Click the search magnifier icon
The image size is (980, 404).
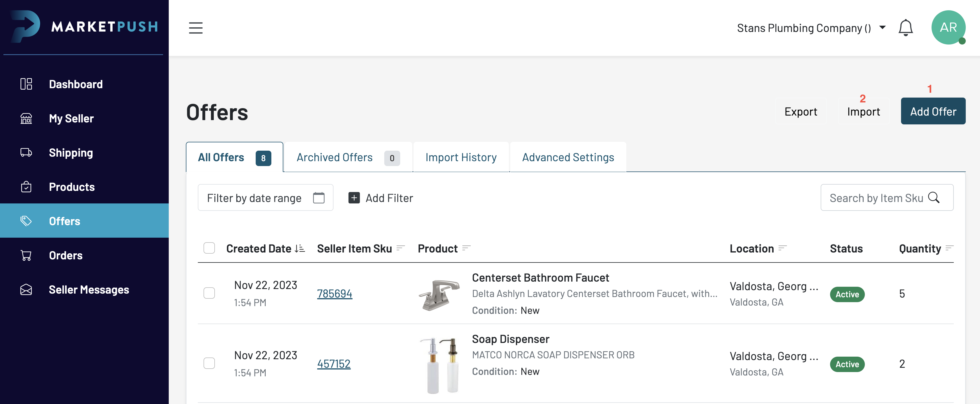tap(934, 198)
